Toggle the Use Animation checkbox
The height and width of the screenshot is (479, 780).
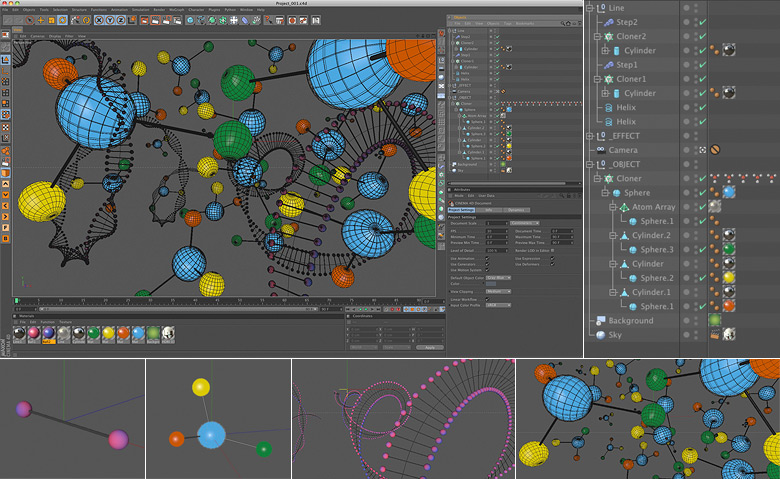tap(487, 256)
